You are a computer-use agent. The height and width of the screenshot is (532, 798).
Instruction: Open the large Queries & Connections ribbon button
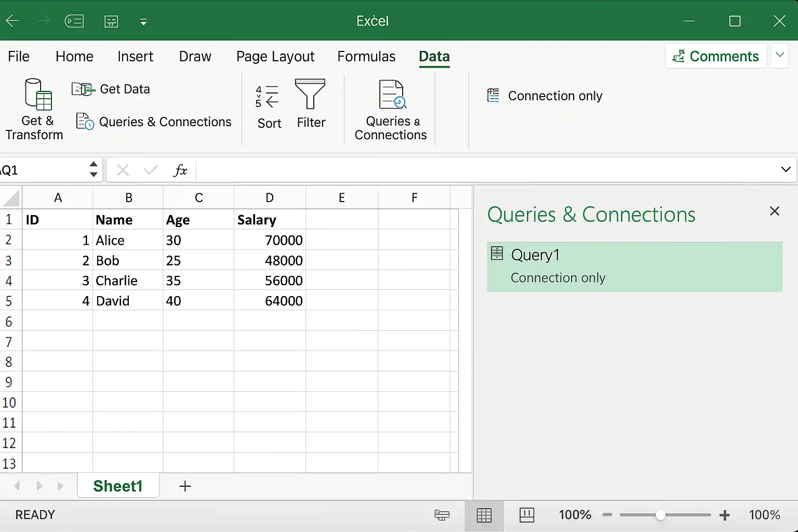(x=391, y=110)
